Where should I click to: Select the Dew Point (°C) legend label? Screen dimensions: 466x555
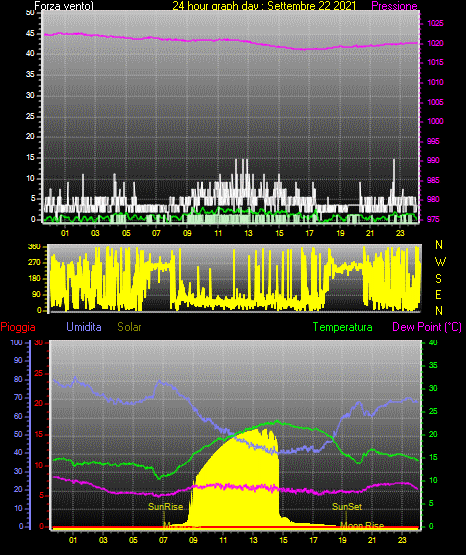[427, 327]
